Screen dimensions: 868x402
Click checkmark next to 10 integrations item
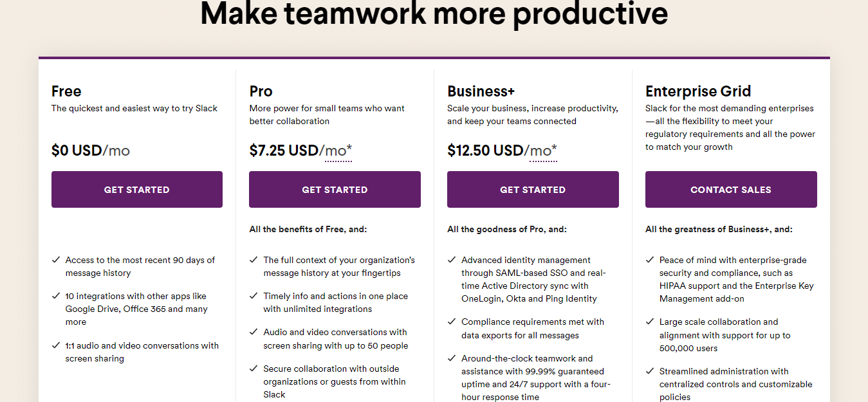tap(56, 297)
